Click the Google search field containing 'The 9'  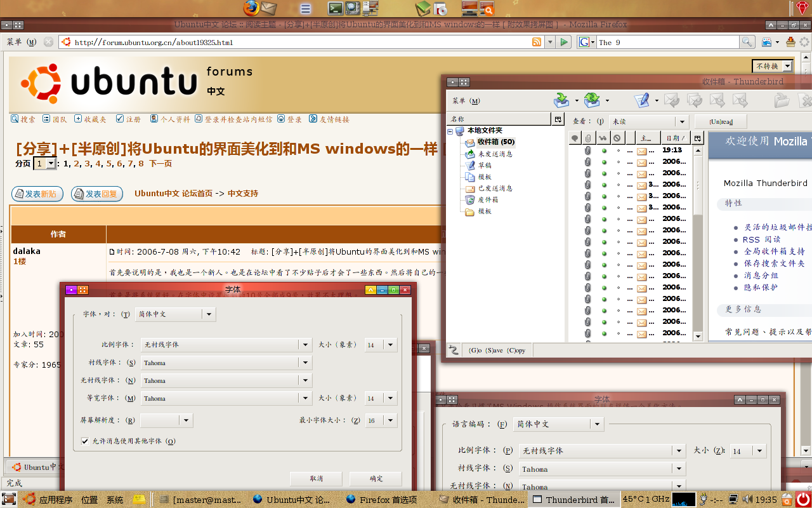click(x=667, y=42)
